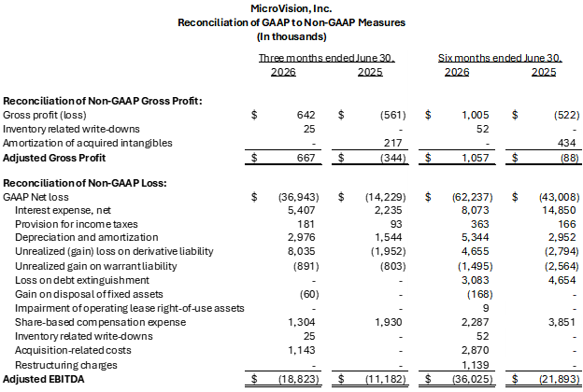Image resolution: width=583 pixels, height=392 pixels.
Task: Select gross profit value (522)
Action: (566, 115)
